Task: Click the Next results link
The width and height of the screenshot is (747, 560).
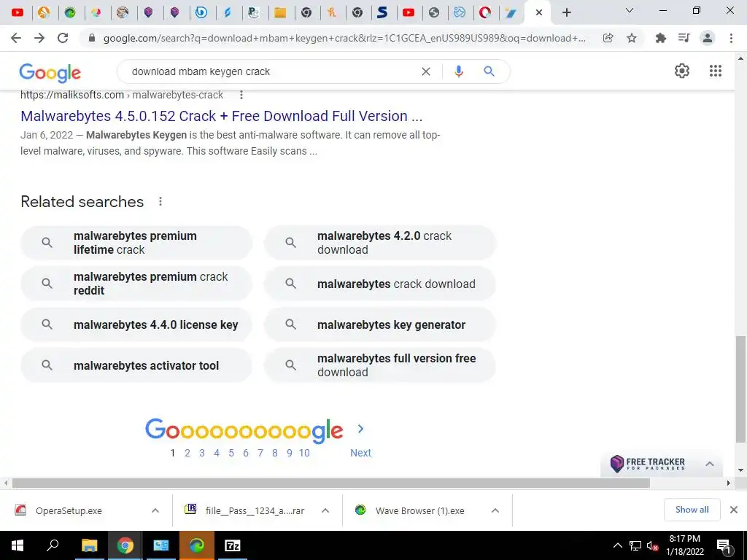Action: [360, 453]
